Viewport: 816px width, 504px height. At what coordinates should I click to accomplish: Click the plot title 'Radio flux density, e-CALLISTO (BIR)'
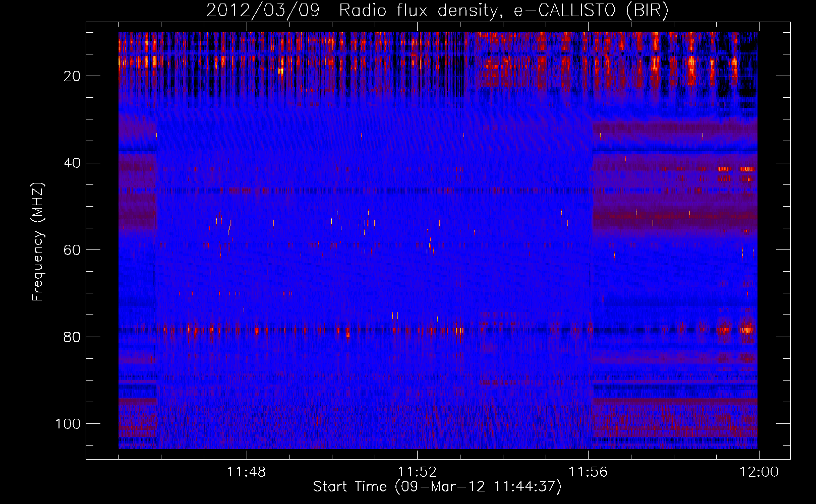(503, 11)
